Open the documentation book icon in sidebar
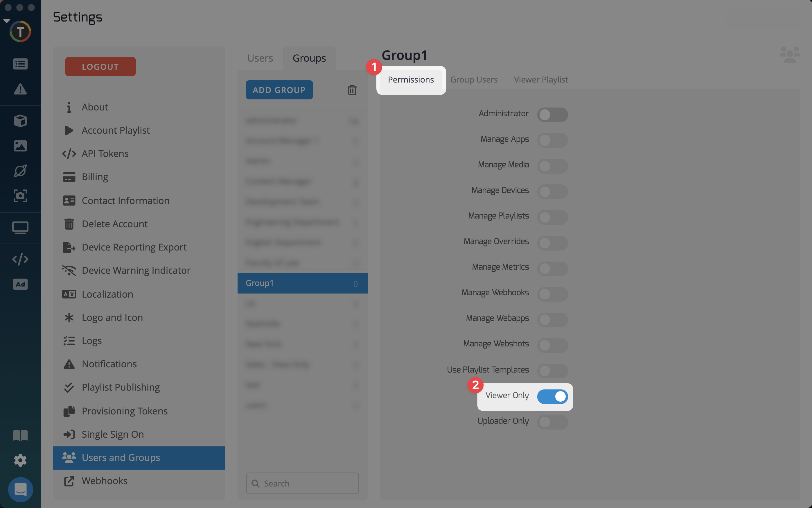This screenshot has width=812, height=508. point(20,435)
